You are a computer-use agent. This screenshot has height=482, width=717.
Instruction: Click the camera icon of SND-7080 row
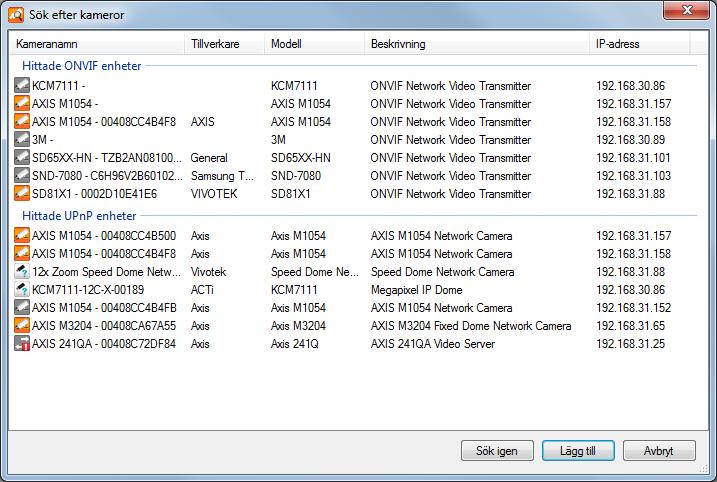pos(21,175)
